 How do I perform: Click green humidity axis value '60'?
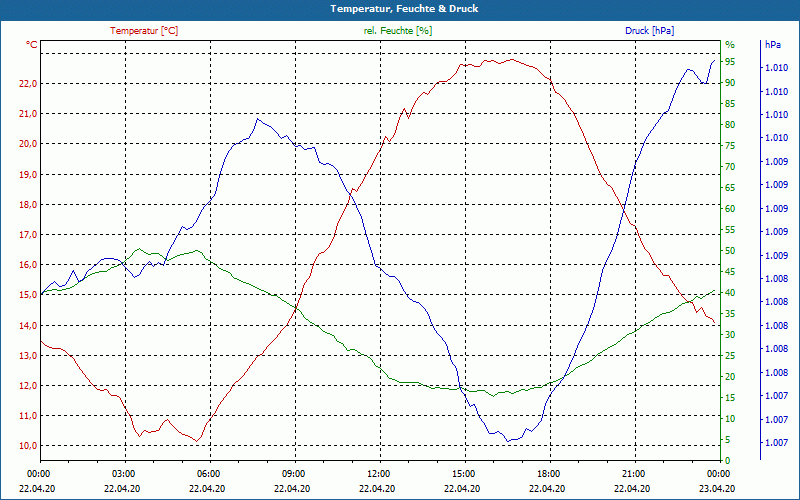[x=730, y=209]
